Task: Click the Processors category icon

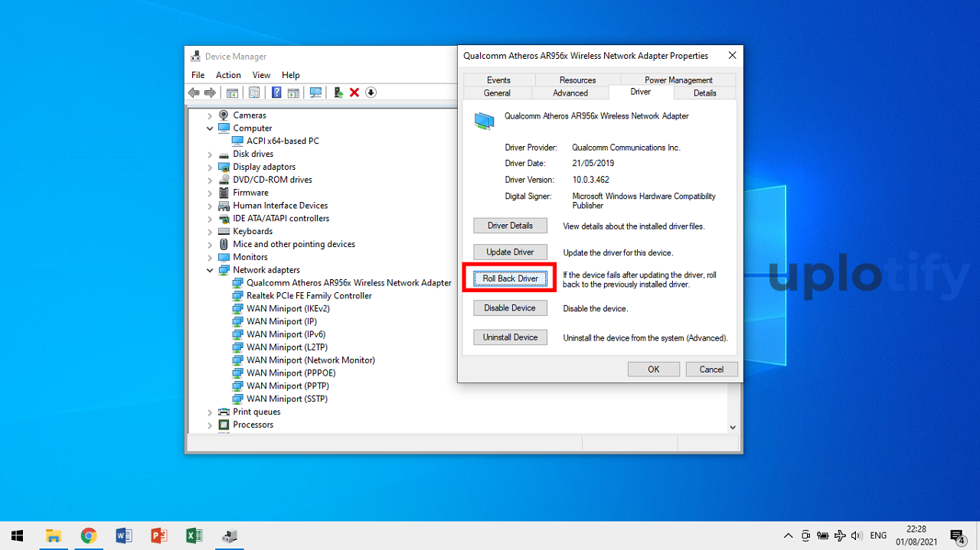Action: tap(224, 425)
